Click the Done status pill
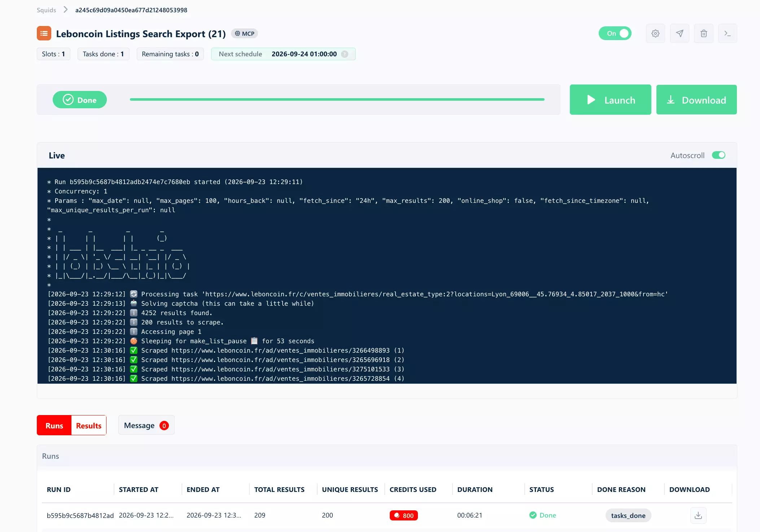 (80, 100)
